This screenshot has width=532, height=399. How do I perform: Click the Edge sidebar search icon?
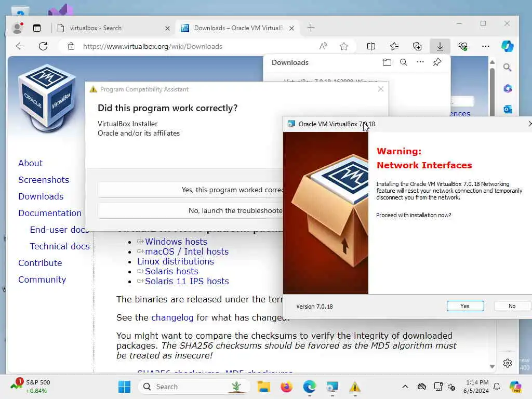pos(507,67)
